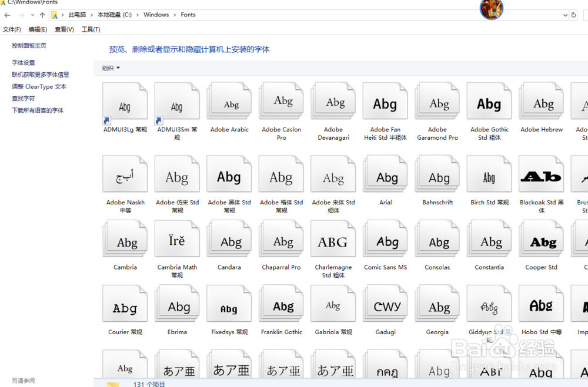This screenshot has width=588, height=387.
Task: Select the Adobe Devanagari font icon
Action: pyautogui.click(x=333, y=101)
